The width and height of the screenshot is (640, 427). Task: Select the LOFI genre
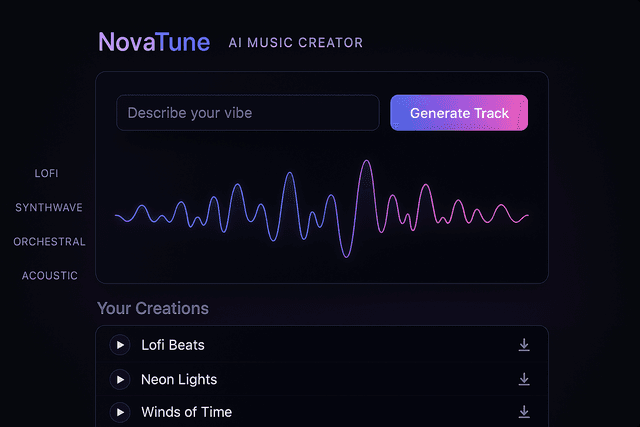(46, 173)
